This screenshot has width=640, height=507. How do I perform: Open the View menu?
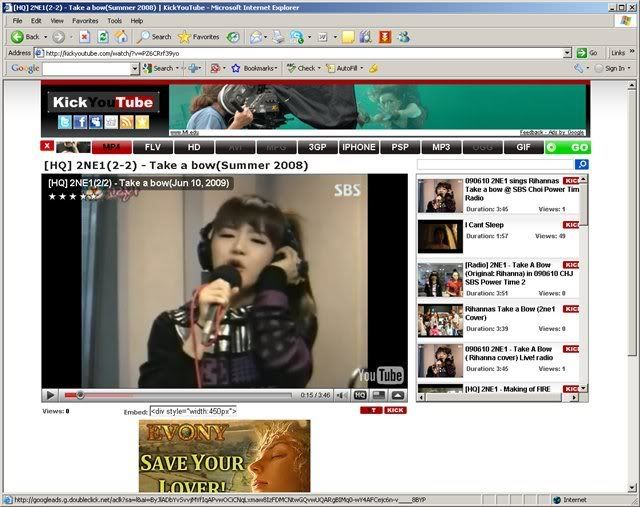(x=57, y=21)
